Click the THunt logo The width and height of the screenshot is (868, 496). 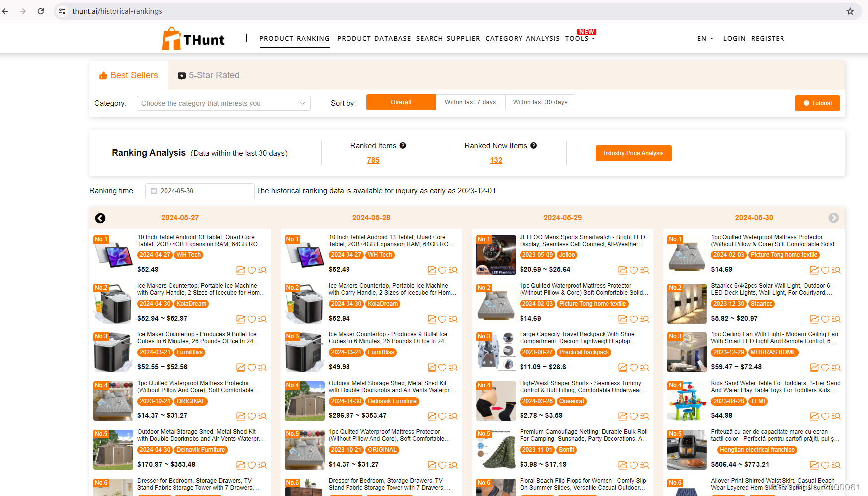coord(193,39)
